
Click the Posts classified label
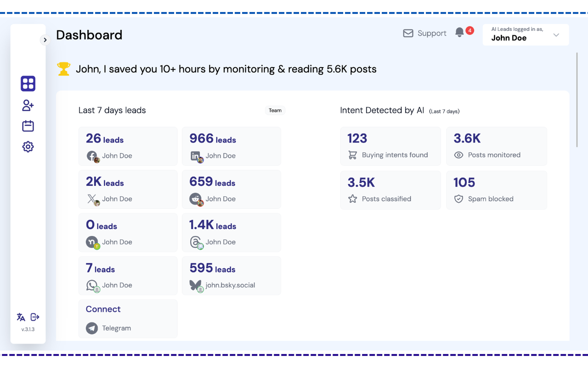click(x=386, y=199)
